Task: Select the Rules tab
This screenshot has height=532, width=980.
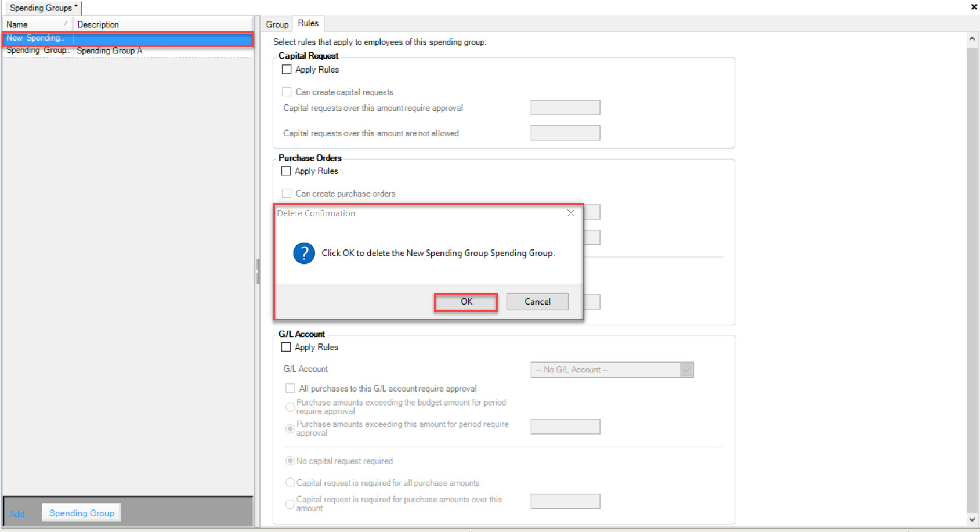Action: point(308,23)
